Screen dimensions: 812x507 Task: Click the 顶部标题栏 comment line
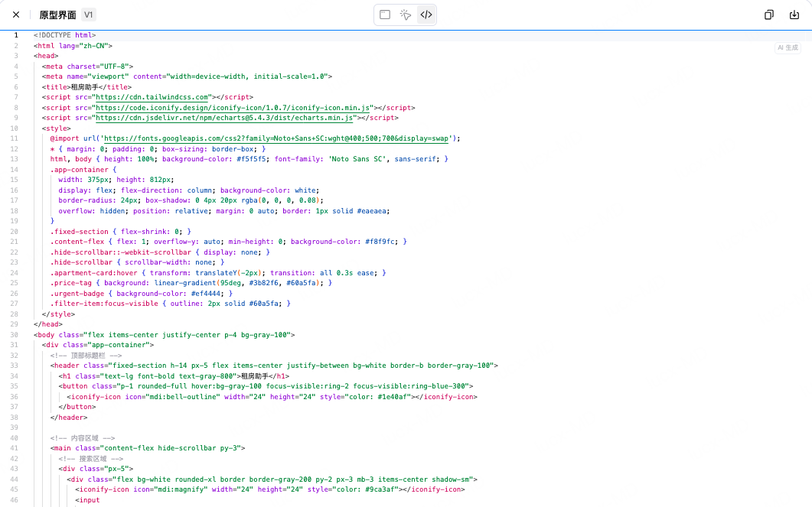pyautogui.click(x=86, y=356)
